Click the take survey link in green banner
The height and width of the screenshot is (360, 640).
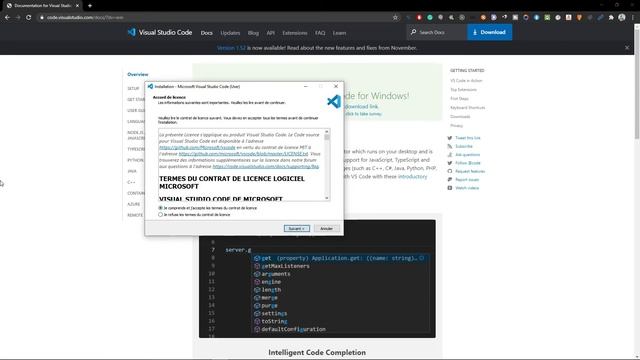[363, 114]
